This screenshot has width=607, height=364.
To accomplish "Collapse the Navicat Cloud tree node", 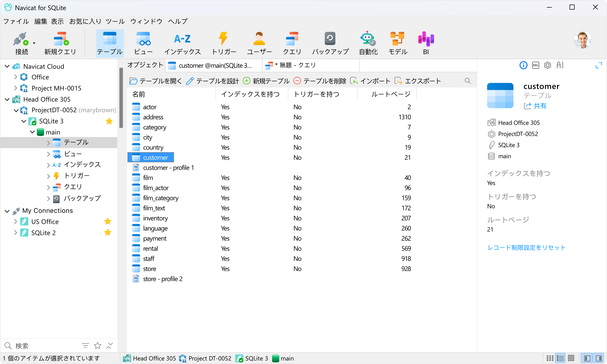I will pos(7,66).
